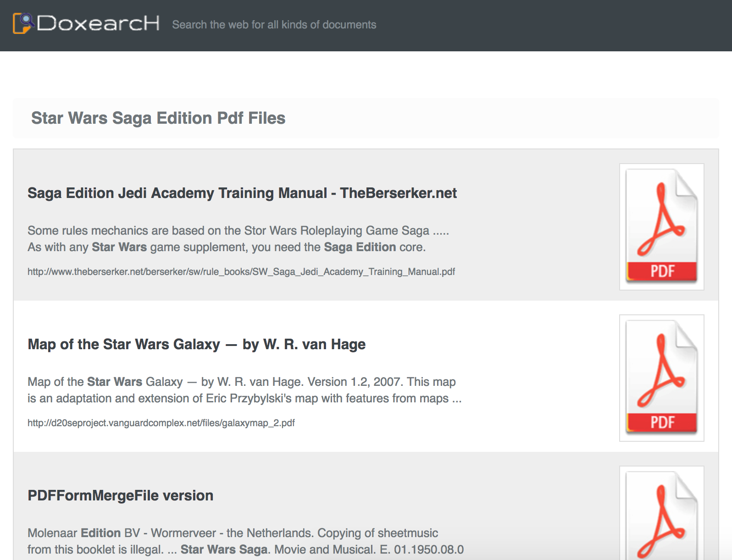Click the snippet line 'As with any Star Wars game supplement'
The height and width of the screenshot is (560, 732).
tap(227, 247)
